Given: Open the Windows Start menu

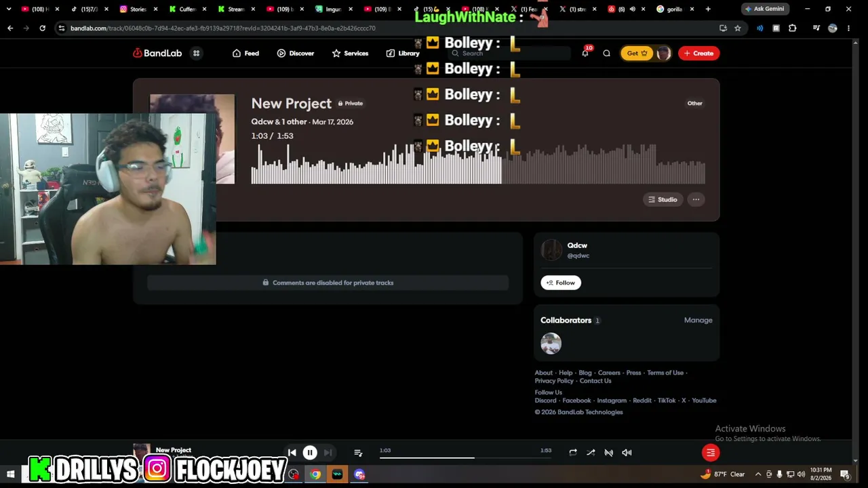Looking at the screenshot, I should pos(10,474).
